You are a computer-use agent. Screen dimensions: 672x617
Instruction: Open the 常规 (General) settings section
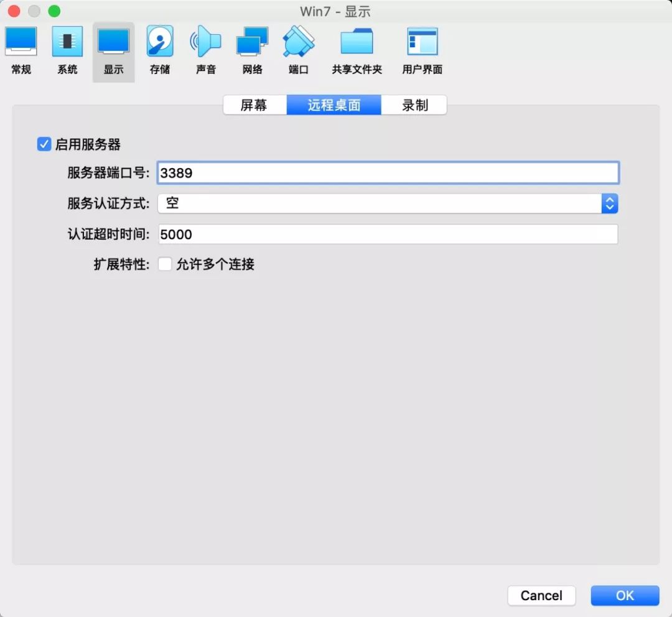coord(21,50)
